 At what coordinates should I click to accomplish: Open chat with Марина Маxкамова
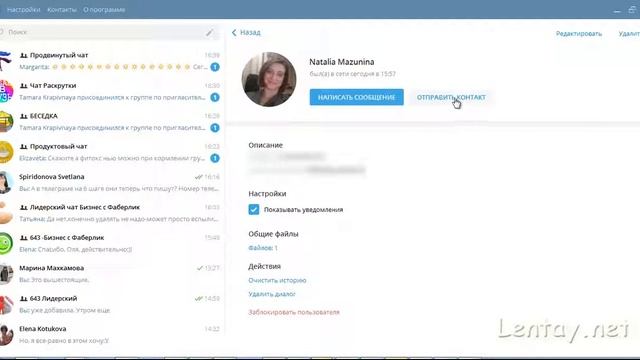point(111,274)
